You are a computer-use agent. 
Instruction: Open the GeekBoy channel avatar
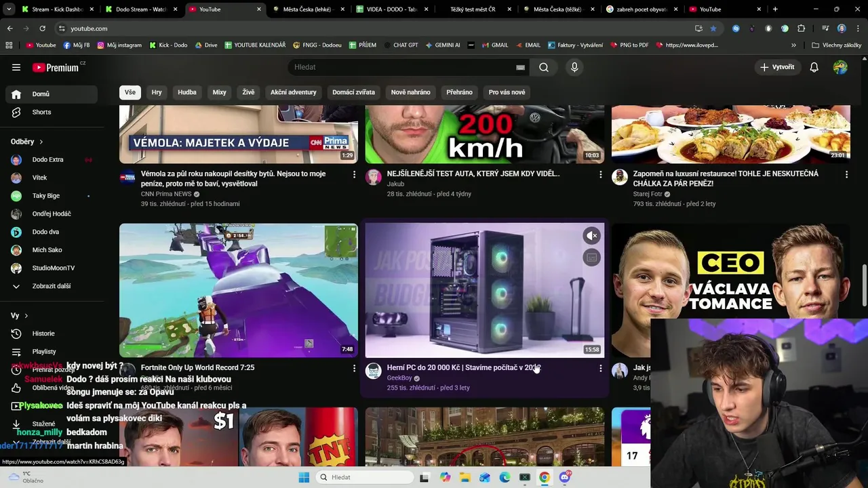tap(374, 371)
